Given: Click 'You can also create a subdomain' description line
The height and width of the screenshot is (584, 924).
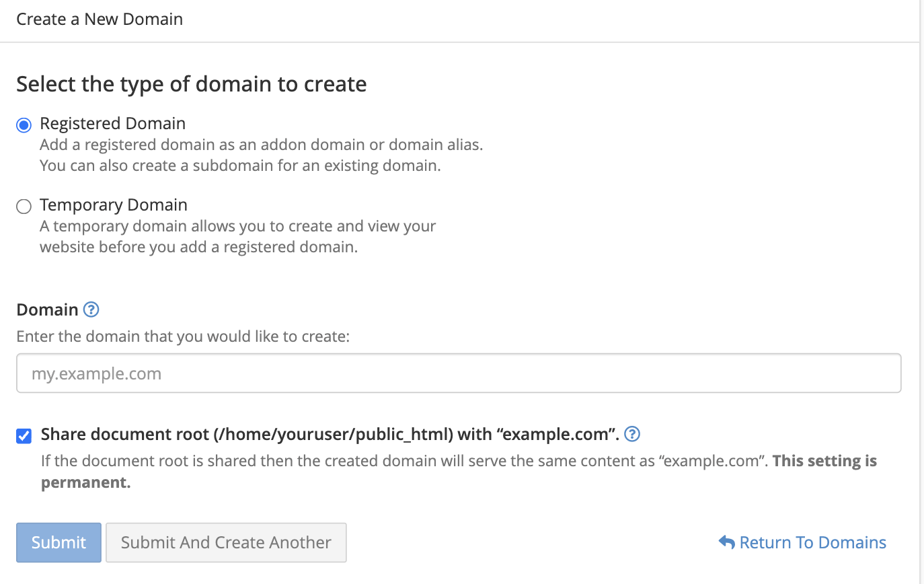Looking at the screenshot, I should (240, 166).
